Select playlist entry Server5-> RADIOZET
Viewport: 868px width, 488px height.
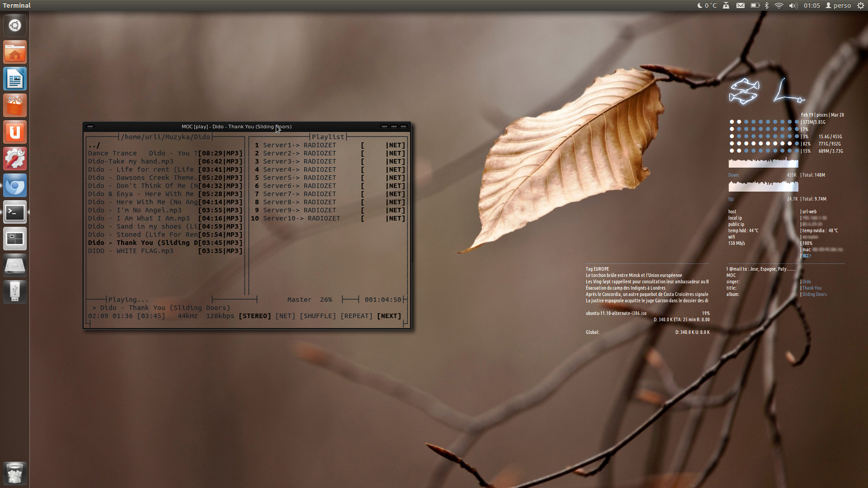click(328, 178)
